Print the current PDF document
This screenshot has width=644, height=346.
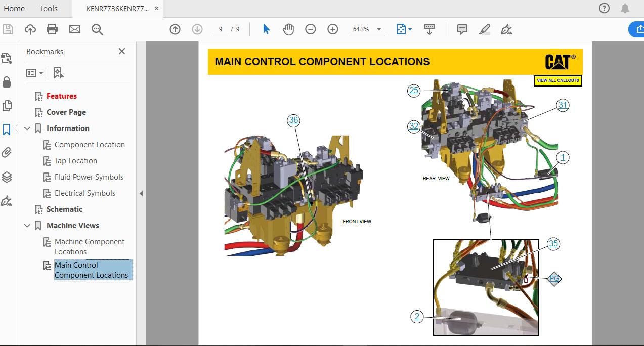pos(52,29)
